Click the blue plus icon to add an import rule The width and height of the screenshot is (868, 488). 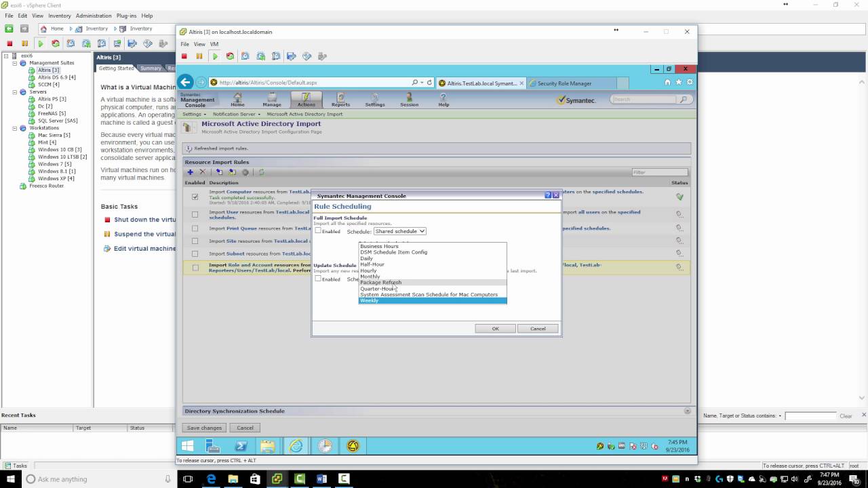coord(191,172)
